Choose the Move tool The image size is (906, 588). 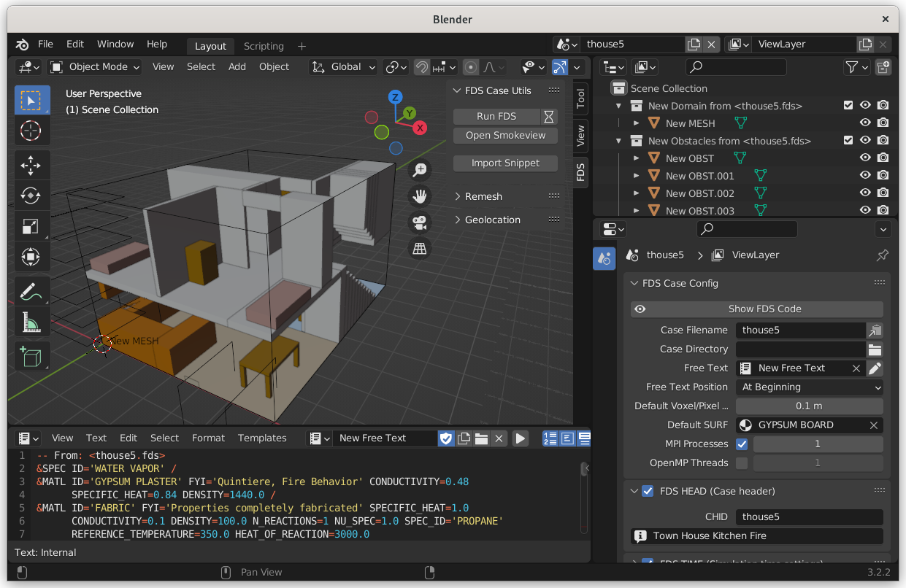32,165
